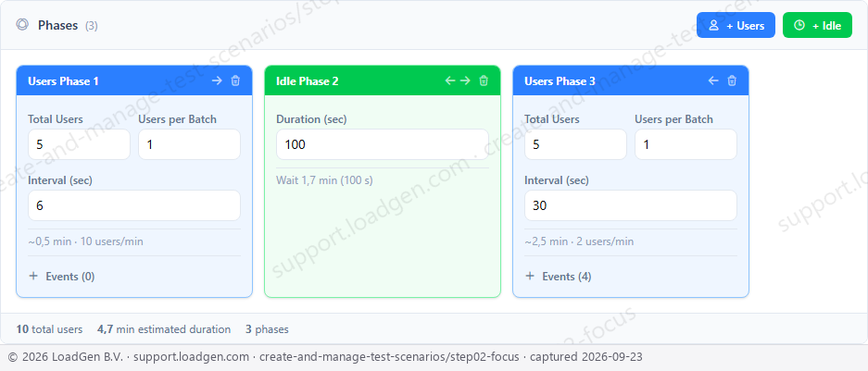
Task: Click Users per Batch field in Phase 3
Action: (x=686, y=144)
